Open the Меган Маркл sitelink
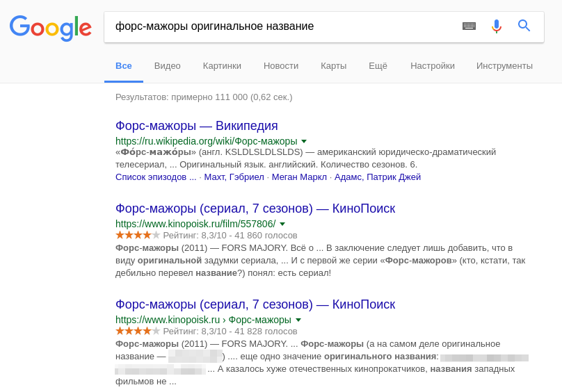562x392 pixels. 299,177
